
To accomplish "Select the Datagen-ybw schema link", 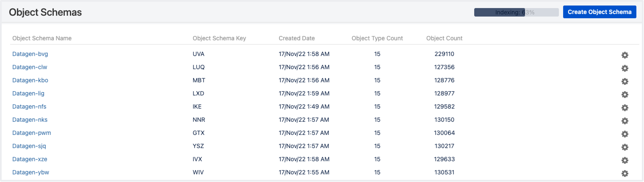I will tap(30, 172).
